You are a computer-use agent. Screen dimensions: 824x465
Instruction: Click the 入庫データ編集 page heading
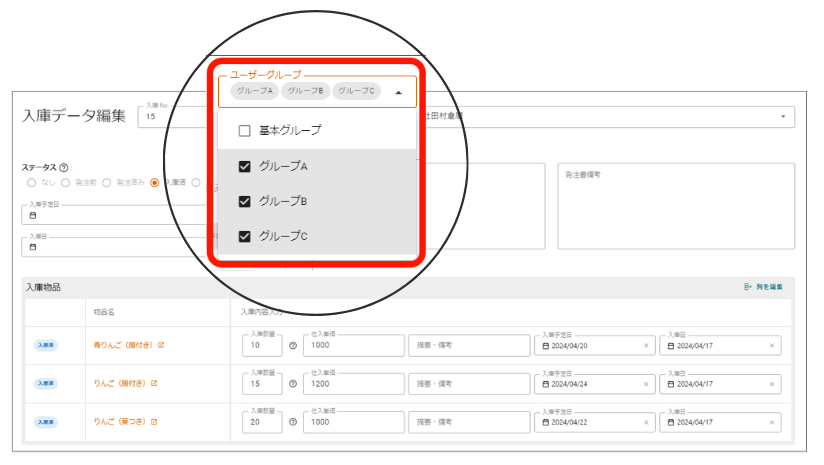(x=74, y=116)
